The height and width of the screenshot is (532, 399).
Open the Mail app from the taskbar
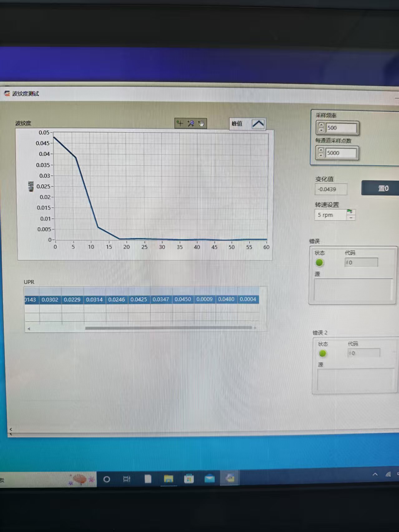coord(209,478)
